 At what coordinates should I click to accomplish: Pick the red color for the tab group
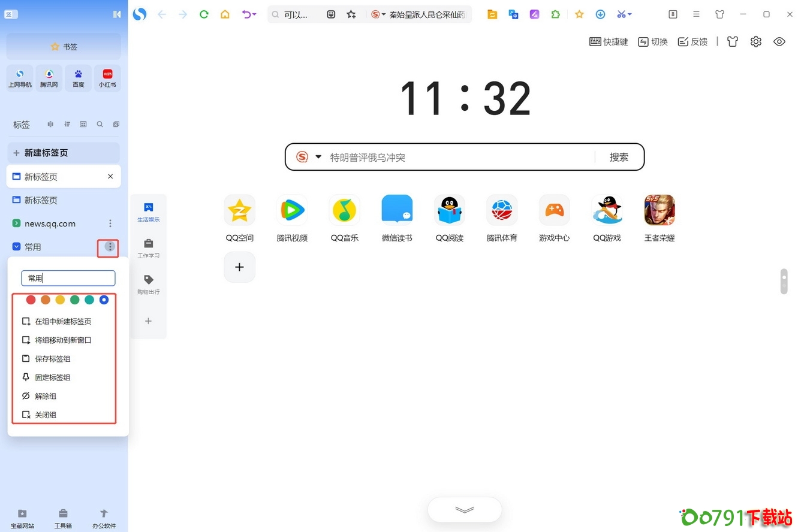click(x=31, y=300)
